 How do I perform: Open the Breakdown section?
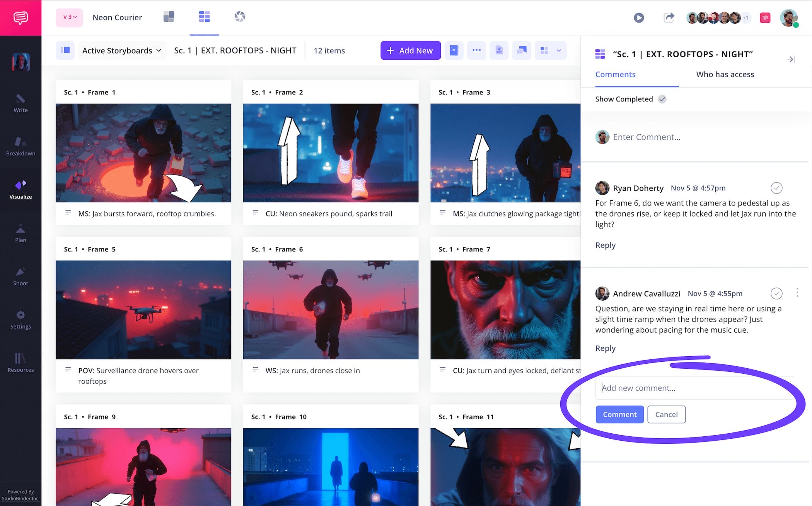[x=20, y=146]
